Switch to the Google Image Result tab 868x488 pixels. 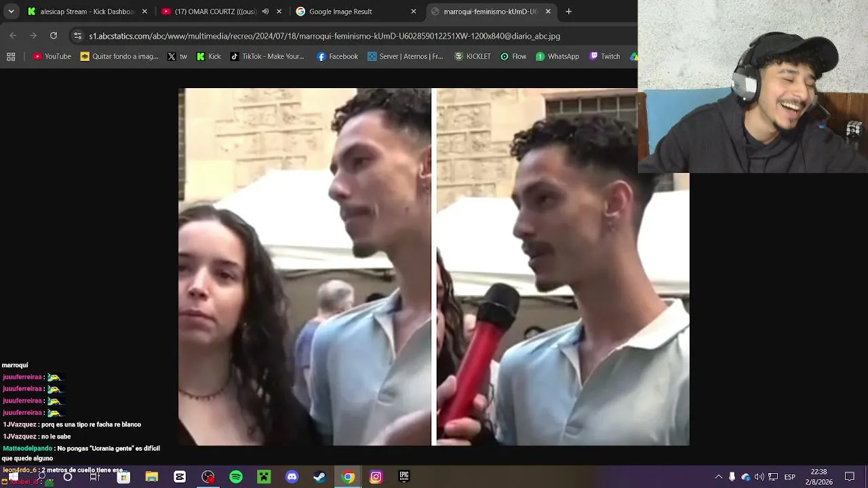coord(356,12)
